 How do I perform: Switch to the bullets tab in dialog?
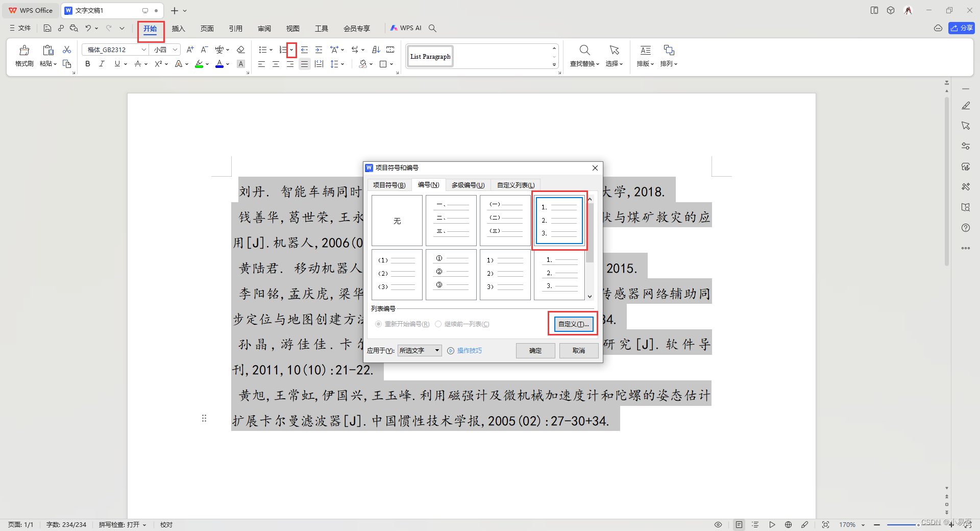389,185
